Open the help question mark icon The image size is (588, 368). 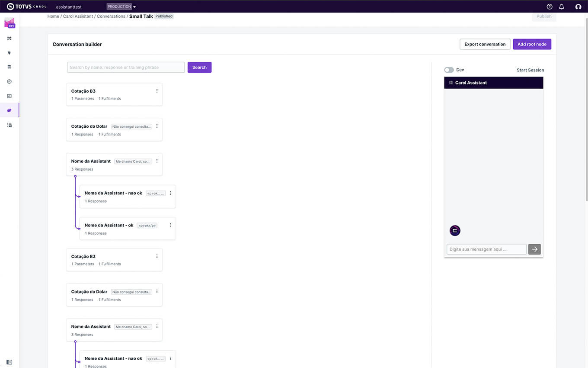tap(550, 6)
